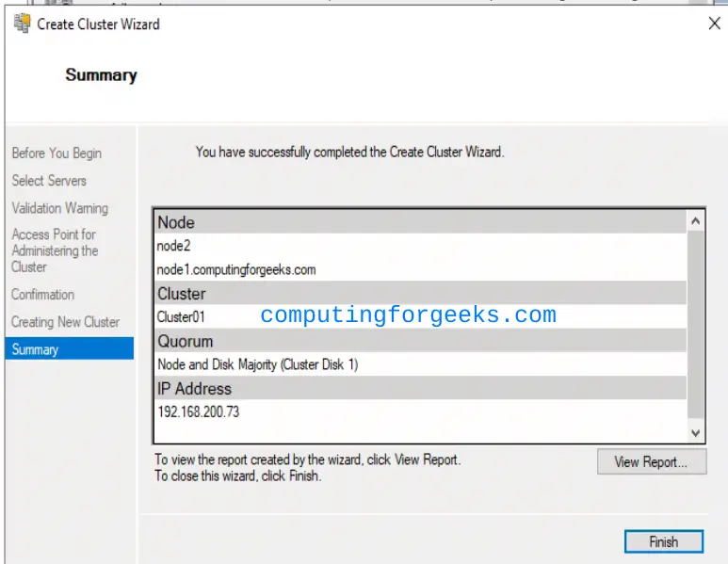Select the highlighted Summary step
The image size is (728, 564).
69,348
